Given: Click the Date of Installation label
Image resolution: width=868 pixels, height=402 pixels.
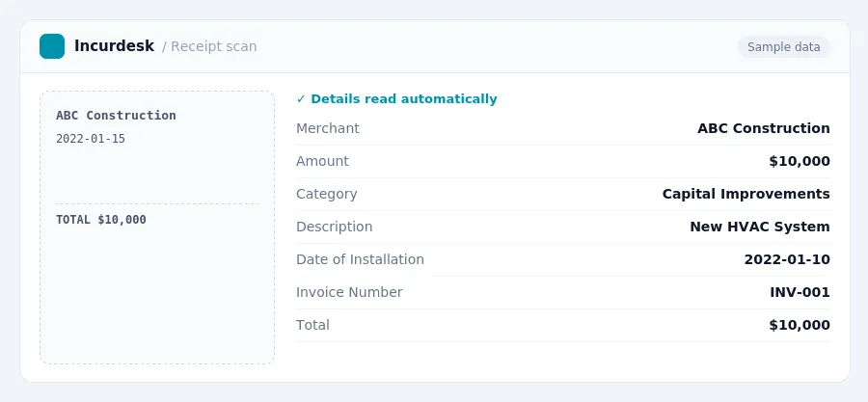Looking at the screenshot, I should 361,259.
